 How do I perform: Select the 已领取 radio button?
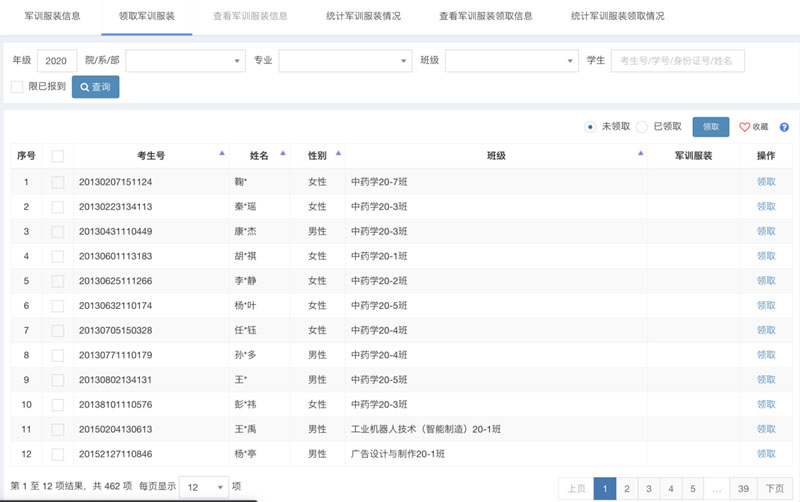[x=642, y=127]
